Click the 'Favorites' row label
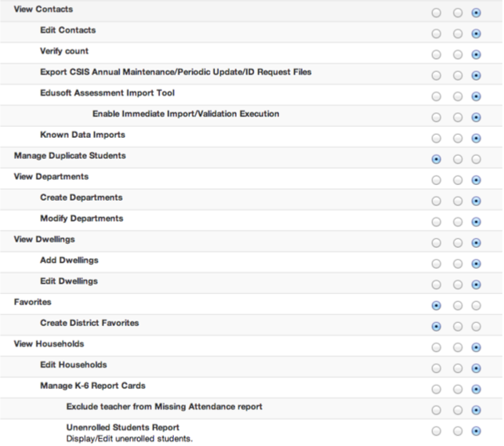 click(x=32, y=302)
